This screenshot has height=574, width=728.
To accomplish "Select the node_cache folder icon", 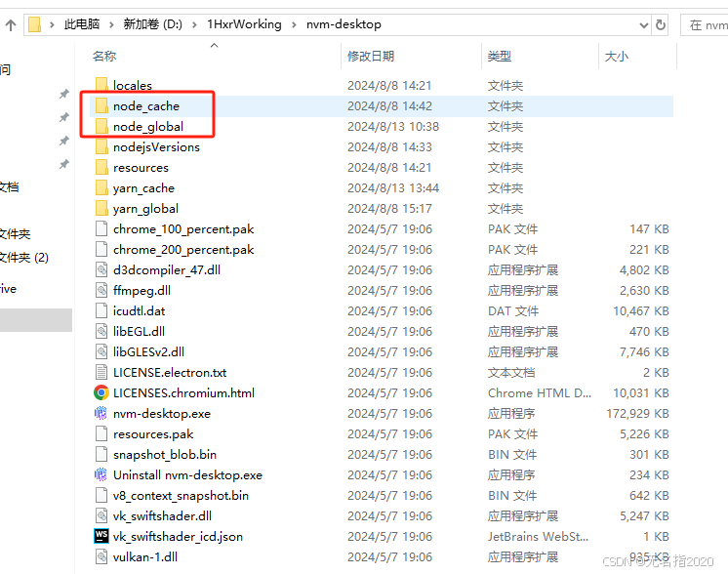I will click(101, 105).
